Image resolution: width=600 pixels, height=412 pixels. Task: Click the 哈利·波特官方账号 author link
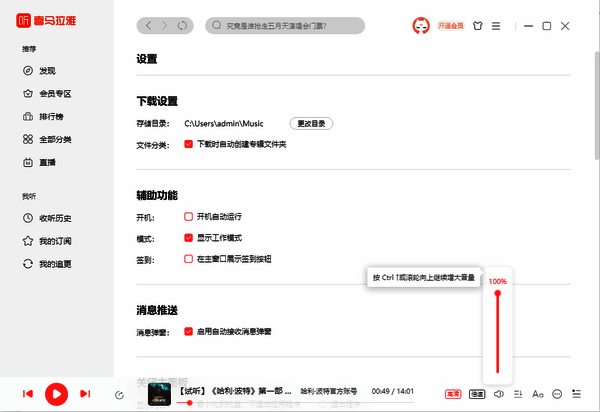click(x=328, y=391)
